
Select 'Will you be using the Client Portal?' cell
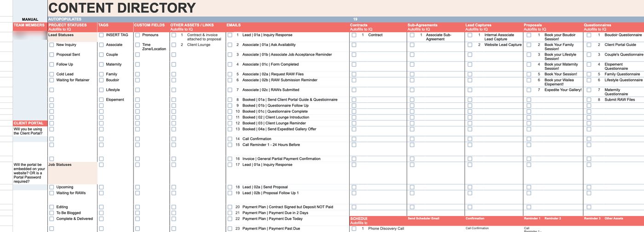pos(30,131)
